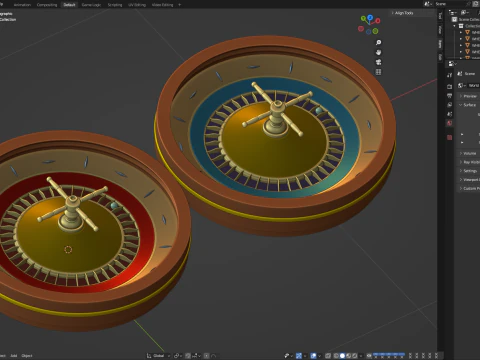Click the red X axis gizmo circle
The width and height of the screenshot is (480, 360).
(378, 21)
